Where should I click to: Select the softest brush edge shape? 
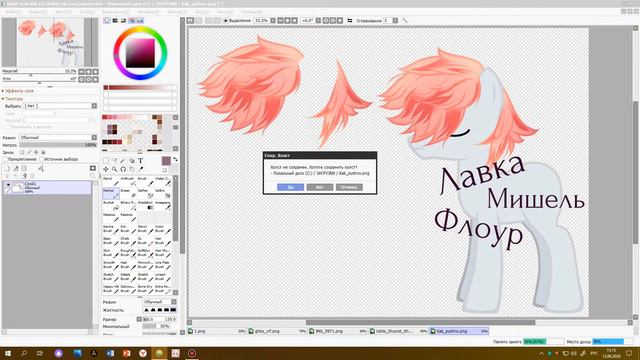click(x=147, y=310)
